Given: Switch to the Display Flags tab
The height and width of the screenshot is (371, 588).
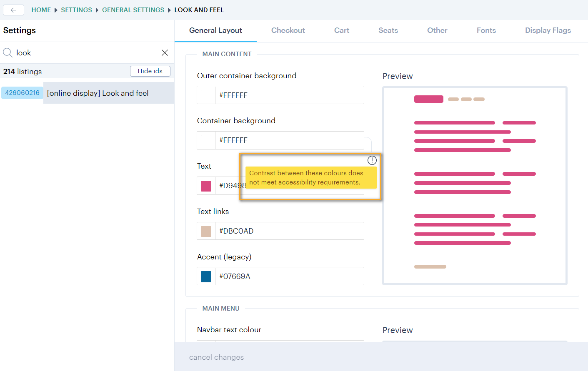Looking at the screenshot, I should tap(548, 30).
